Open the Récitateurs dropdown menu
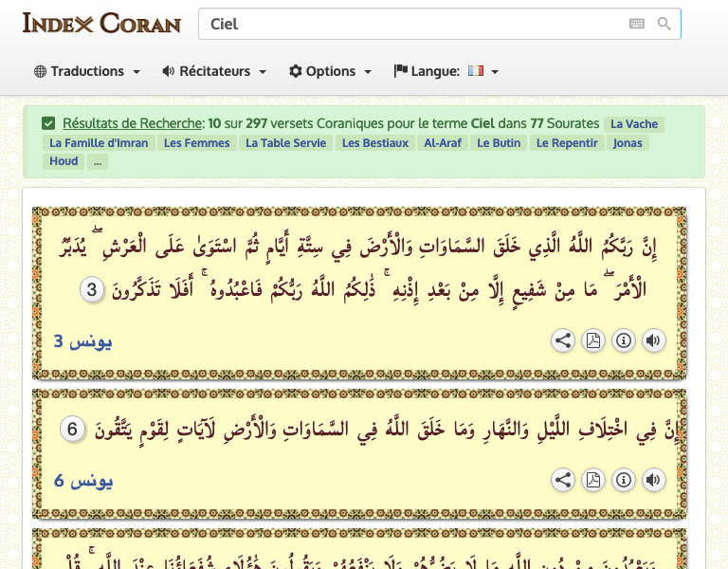728x569 pixels. pos(214,71)
